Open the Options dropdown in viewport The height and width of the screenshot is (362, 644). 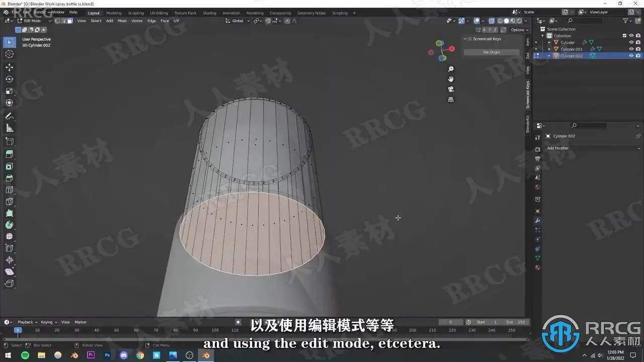(519, 30)
